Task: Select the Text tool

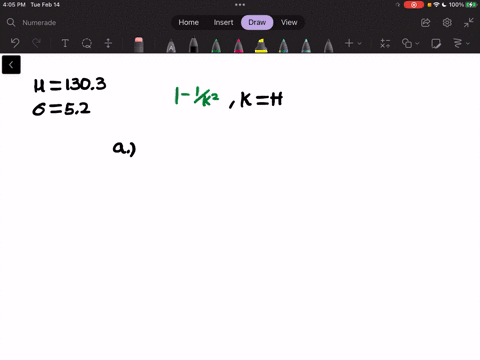Action: [65, 43]
